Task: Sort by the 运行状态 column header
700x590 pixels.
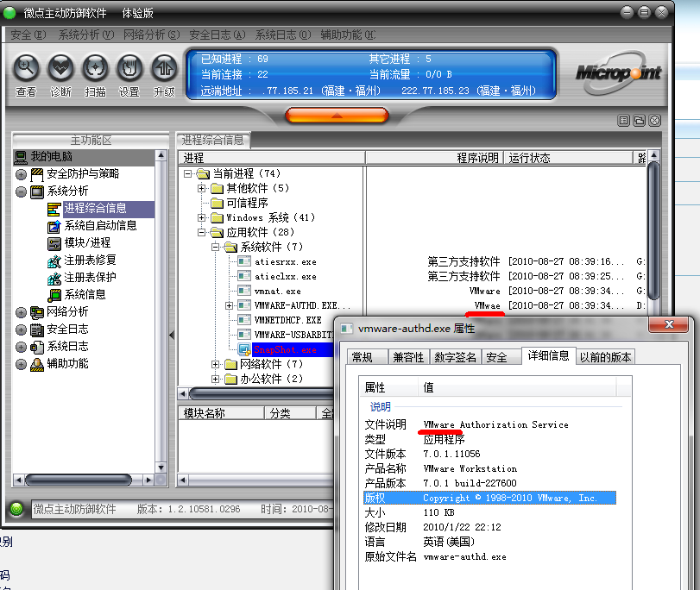Action: click(x=568, y=158)
